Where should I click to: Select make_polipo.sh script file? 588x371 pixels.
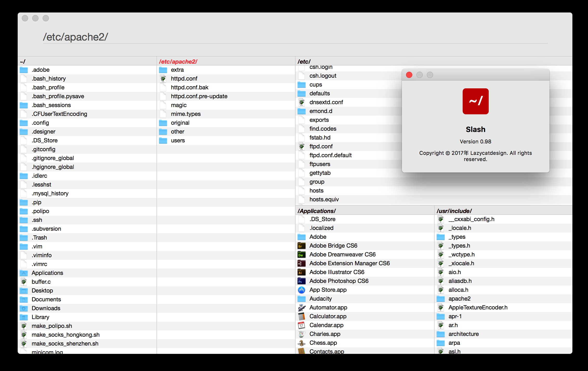tap(52, 326)
